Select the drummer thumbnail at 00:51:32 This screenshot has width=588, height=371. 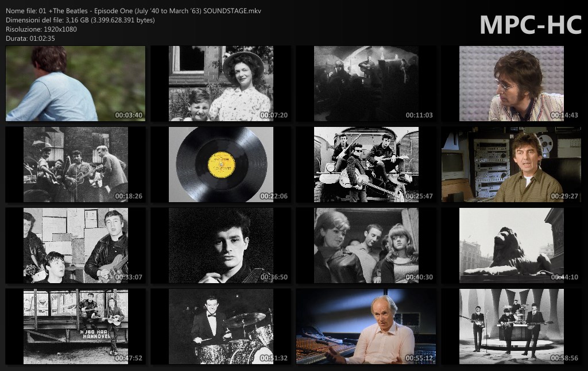click(221, 326)
